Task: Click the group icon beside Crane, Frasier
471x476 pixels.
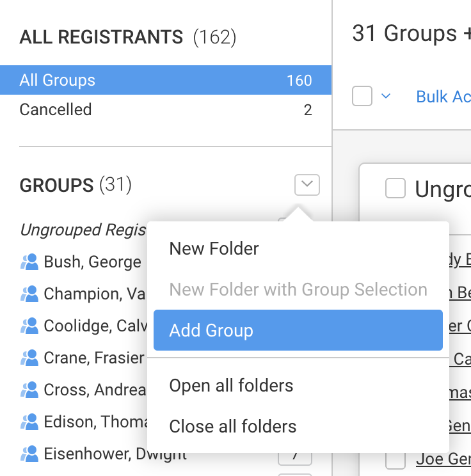Action: (x=29, y=358)
